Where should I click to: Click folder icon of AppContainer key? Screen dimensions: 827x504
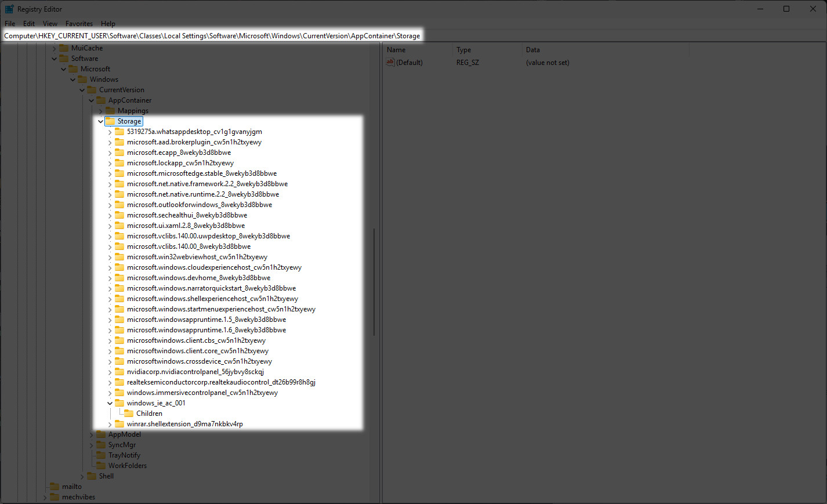(x=101, y=100)
